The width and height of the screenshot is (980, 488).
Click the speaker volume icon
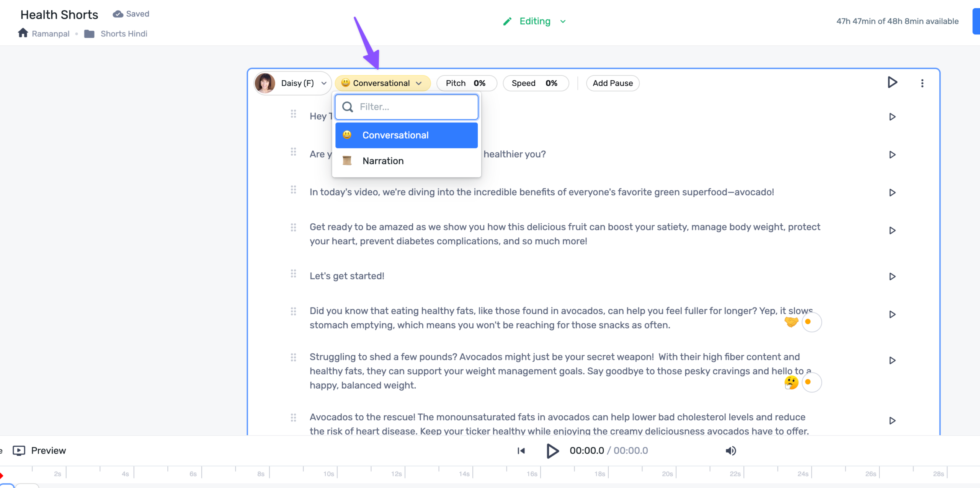point(730,451)
